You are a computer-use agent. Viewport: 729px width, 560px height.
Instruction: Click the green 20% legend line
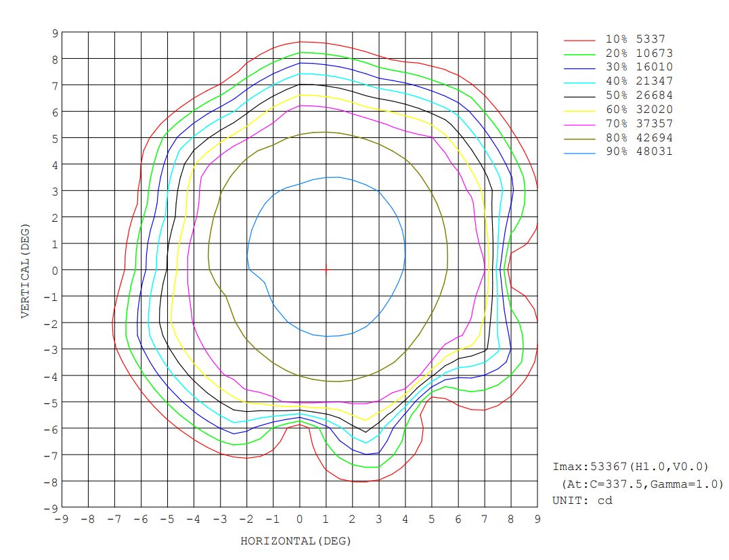coord(579,53)
